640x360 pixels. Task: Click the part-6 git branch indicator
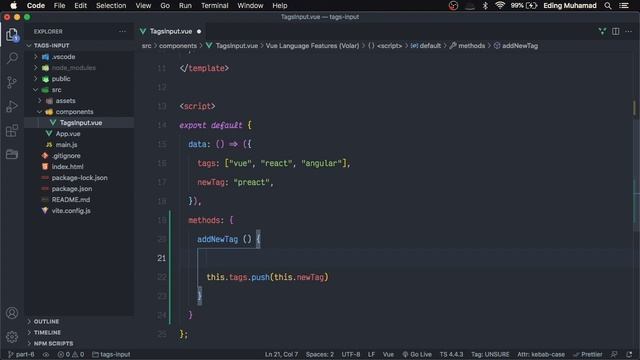point(21,354)
